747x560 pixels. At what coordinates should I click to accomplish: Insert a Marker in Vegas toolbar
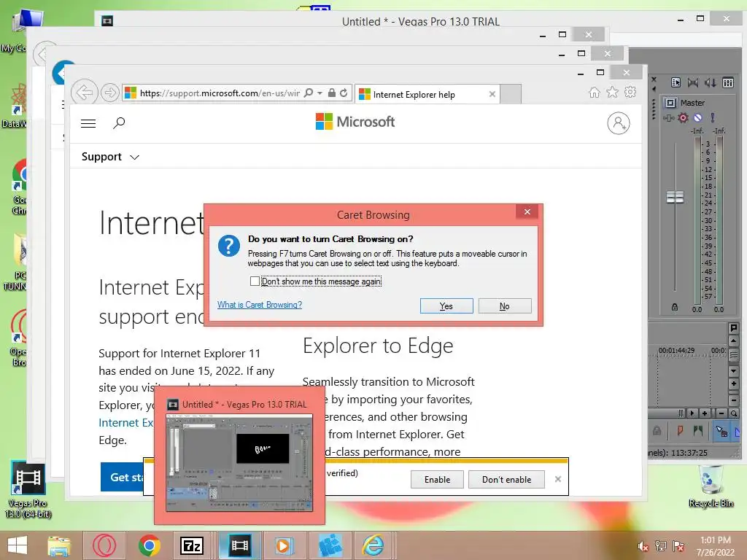pos(680,432)
